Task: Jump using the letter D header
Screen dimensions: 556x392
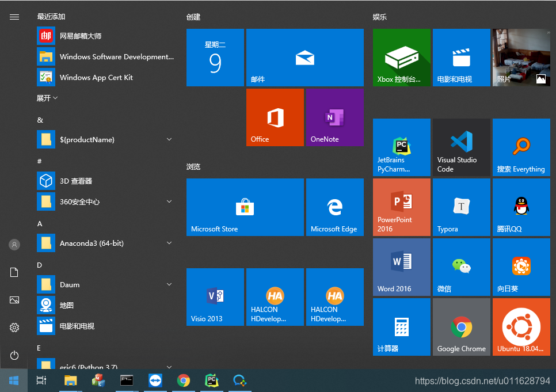Action: pos(39,265)
